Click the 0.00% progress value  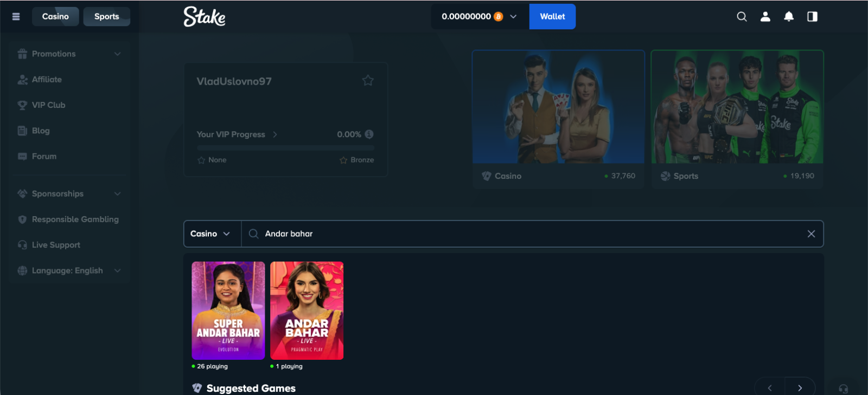349,134
